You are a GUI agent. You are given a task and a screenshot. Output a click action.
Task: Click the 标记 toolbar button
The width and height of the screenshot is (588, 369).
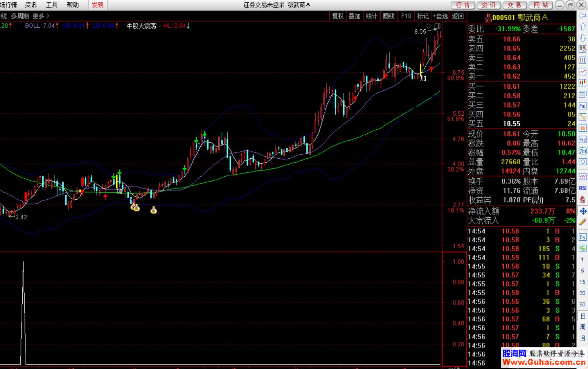pos(423,16)
